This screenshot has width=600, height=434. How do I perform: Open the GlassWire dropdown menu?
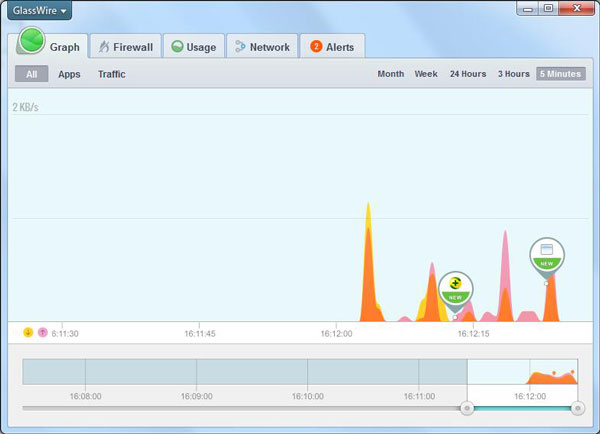[39, 10]
